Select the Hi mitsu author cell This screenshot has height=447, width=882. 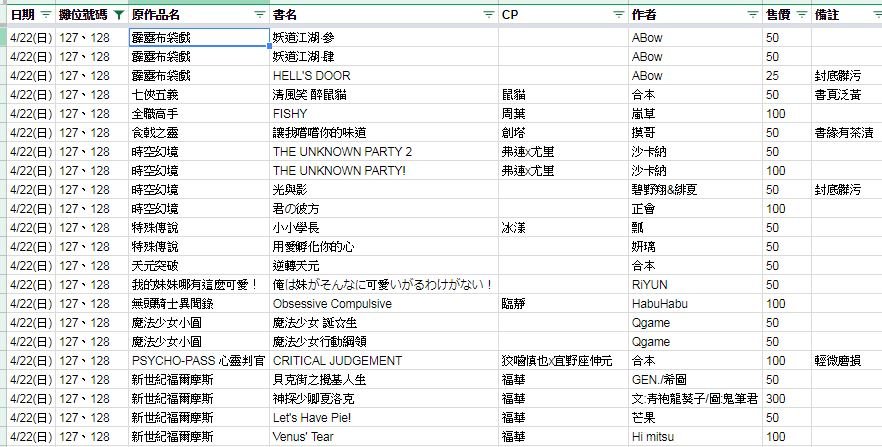point(695,437)
